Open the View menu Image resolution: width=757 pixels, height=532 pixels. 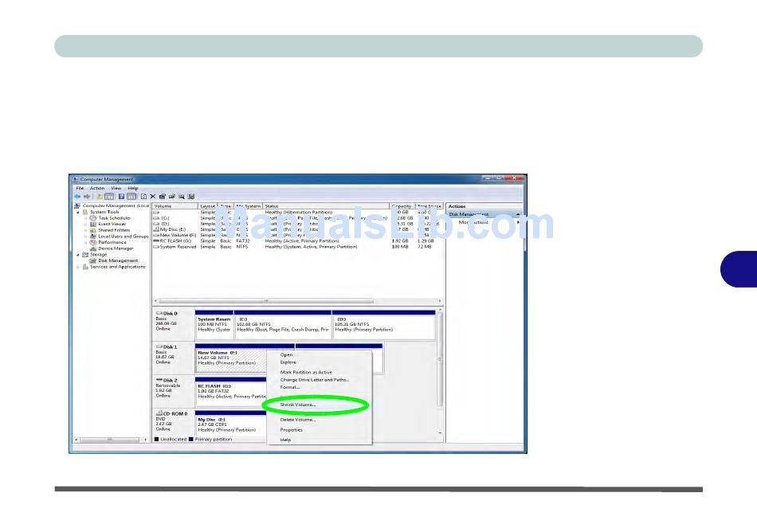pos(116,189)
